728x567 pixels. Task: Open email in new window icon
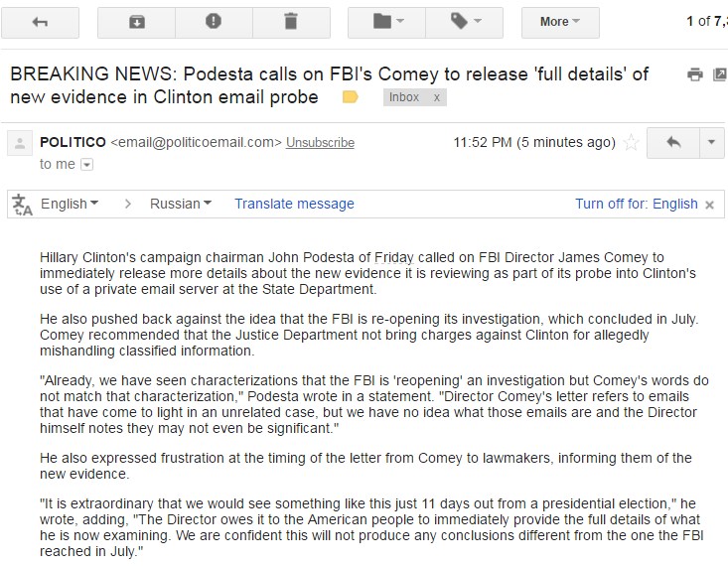721,74
